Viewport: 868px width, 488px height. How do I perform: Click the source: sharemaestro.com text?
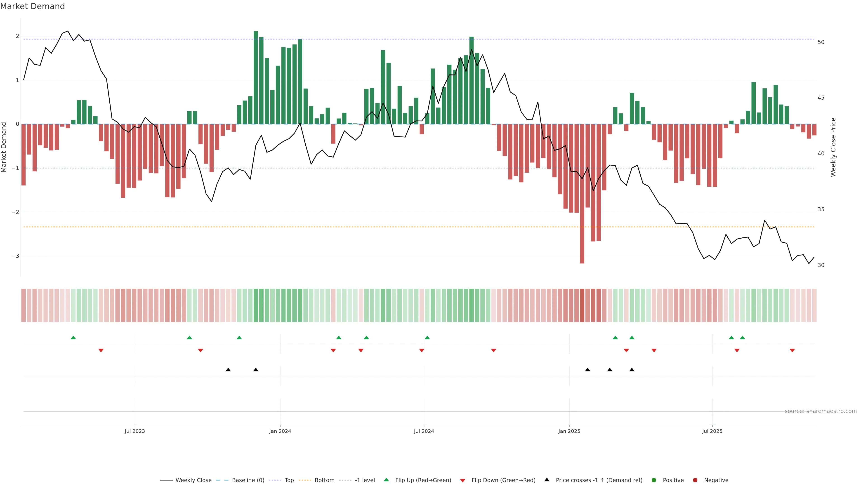[x=821, y=411]
